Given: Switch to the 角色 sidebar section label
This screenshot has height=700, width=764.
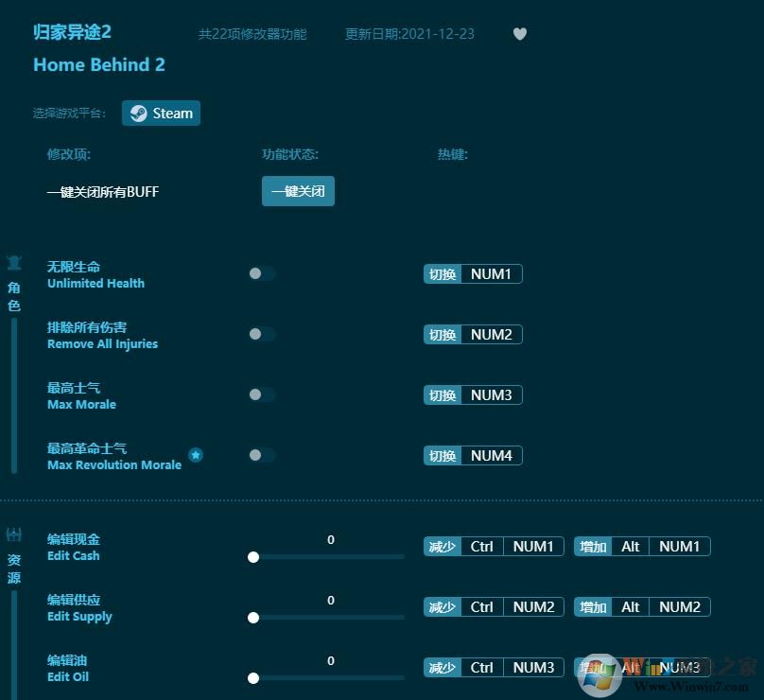Looking at the screenshot, I should pos(13,296).
